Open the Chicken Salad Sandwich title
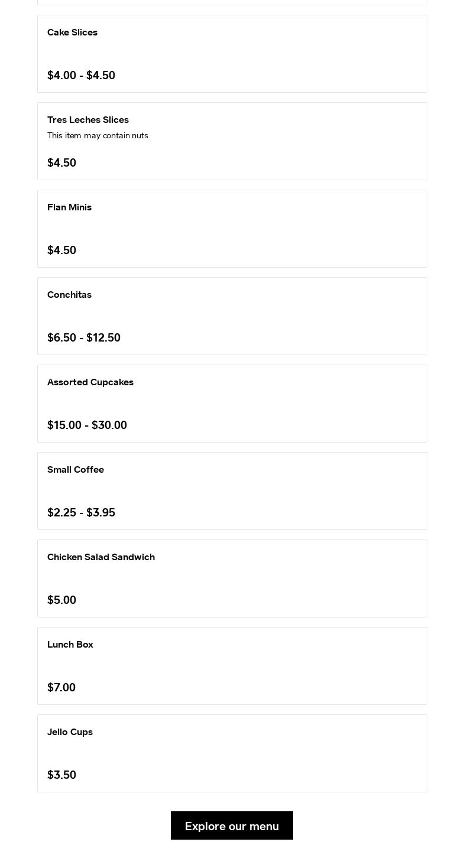This screenshot has width=464, height=868. (101, 557)
